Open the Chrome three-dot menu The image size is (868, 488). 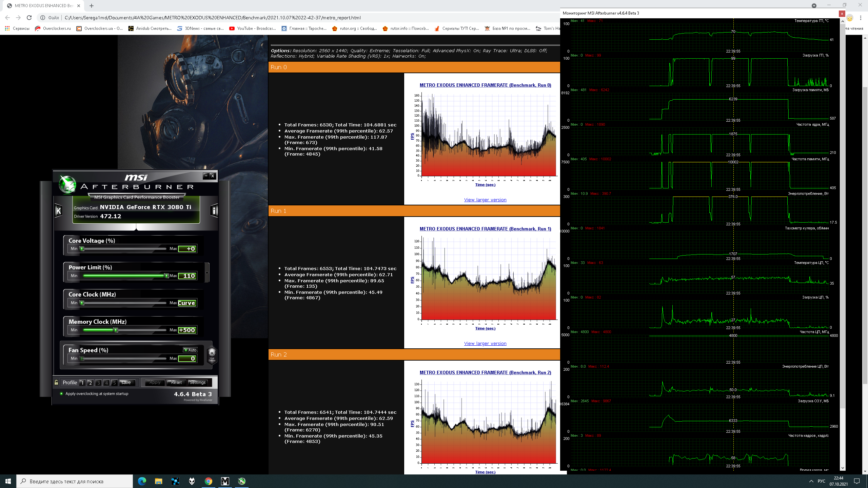point(861,18)
